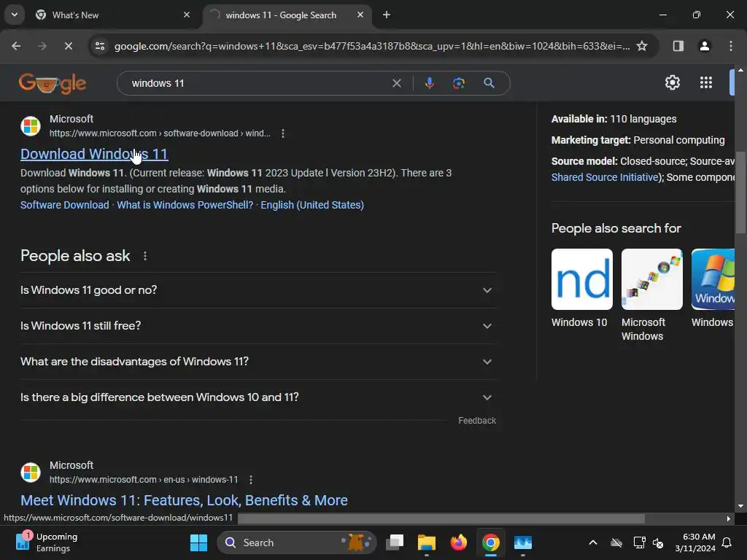Open a new browser tab

387,15
